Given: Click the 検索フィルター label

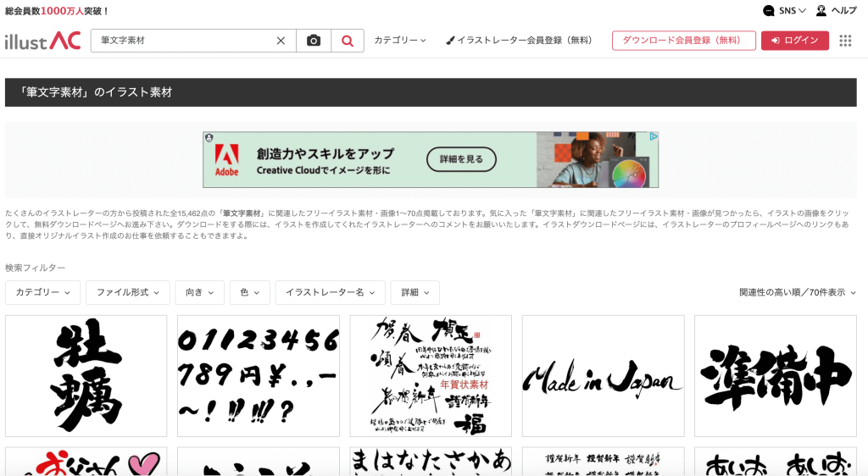Looking at the screenshot, I should 35,268.
